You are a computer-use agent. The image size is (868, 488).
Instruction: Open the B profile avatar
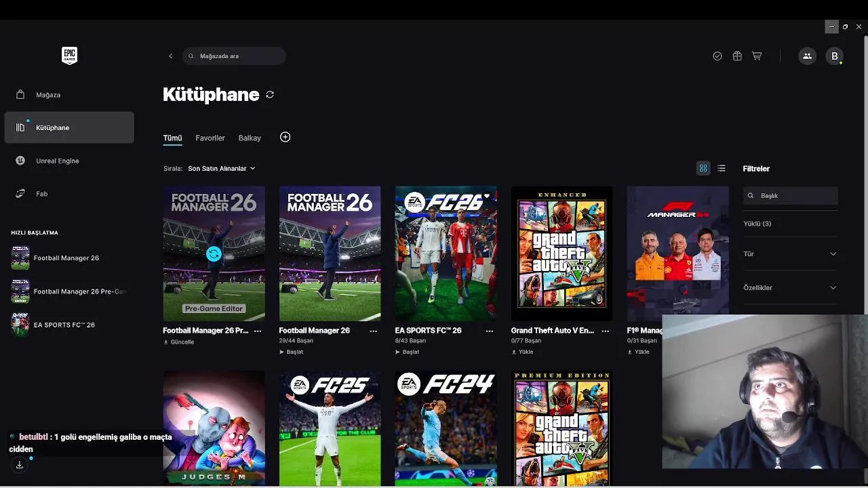coord(835,56)
